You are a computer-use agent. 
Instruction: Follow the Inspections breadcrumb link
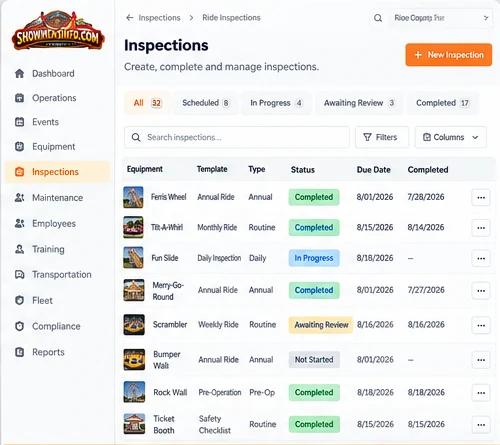point(159,18)
